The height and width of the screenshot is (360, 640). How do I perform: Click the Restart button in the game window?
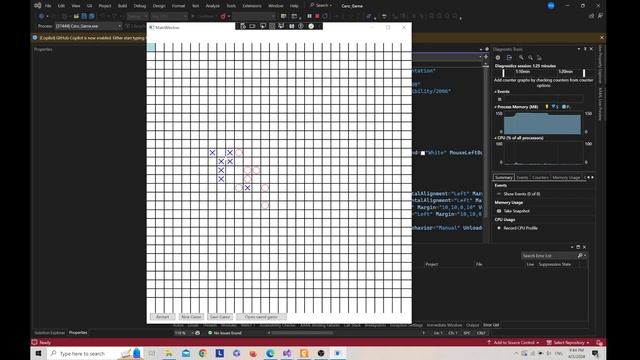(x=162, y=317)
